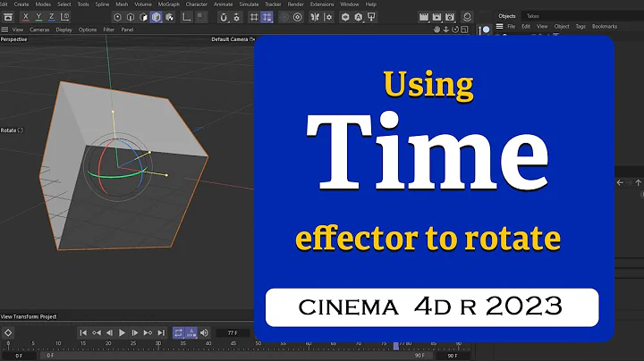Click the presentation board icon
Viewport: 644px width, 361px height.
tap(372, 17)
